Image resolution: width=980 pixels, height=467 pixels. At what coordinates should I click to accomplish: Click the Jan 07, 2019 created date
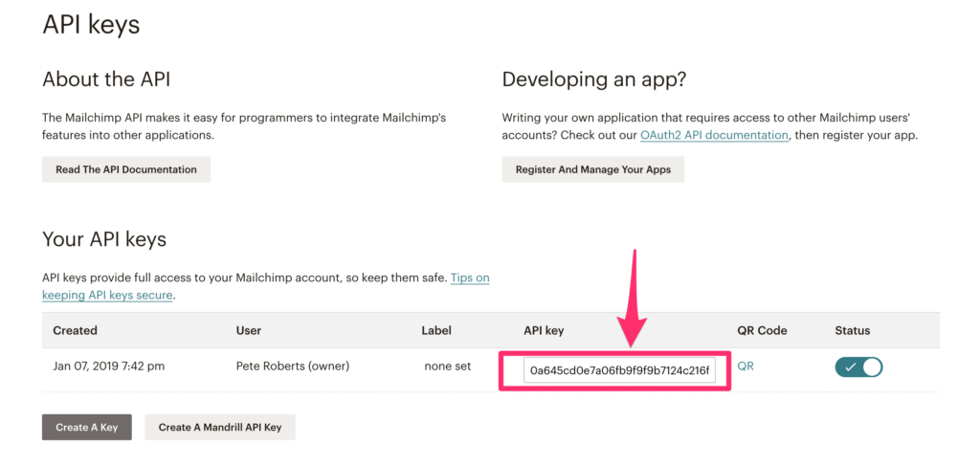tap(106, 366)
